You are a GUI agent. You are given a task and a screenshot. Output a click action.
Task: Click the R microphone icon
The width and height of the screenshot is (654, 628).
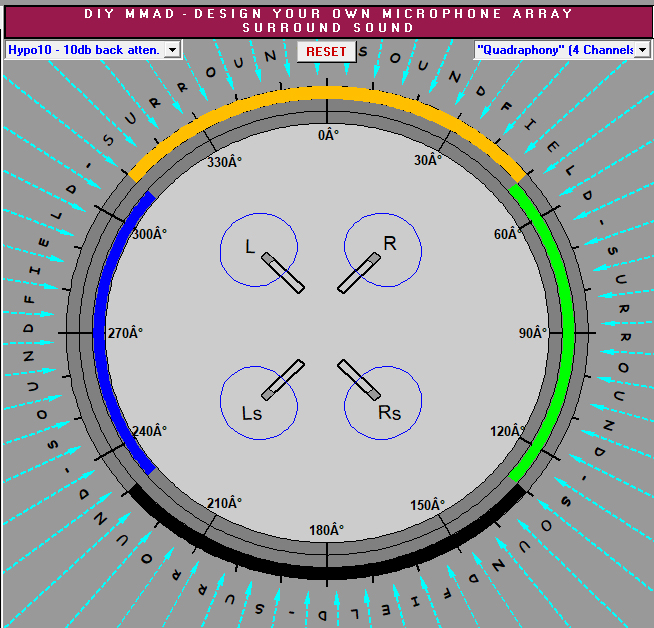pyautogui.click(x=359, y=272)
